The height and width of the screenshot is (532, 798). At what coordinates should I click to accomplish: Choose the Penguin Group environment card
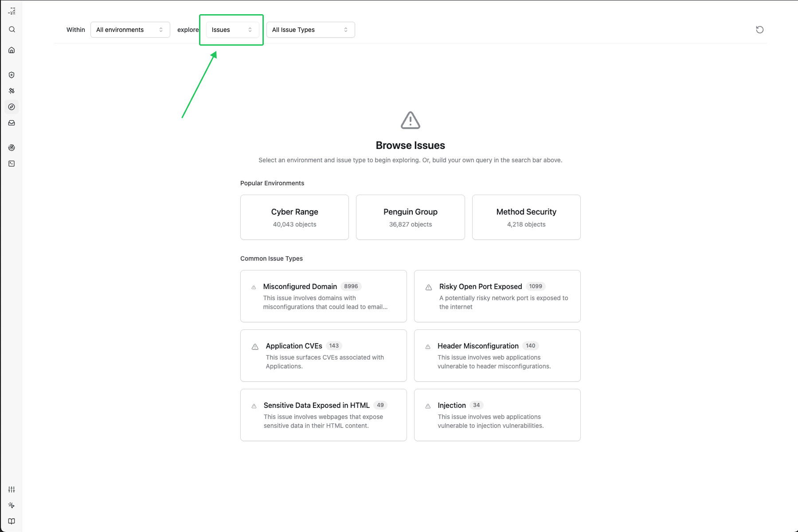(410, 217)
